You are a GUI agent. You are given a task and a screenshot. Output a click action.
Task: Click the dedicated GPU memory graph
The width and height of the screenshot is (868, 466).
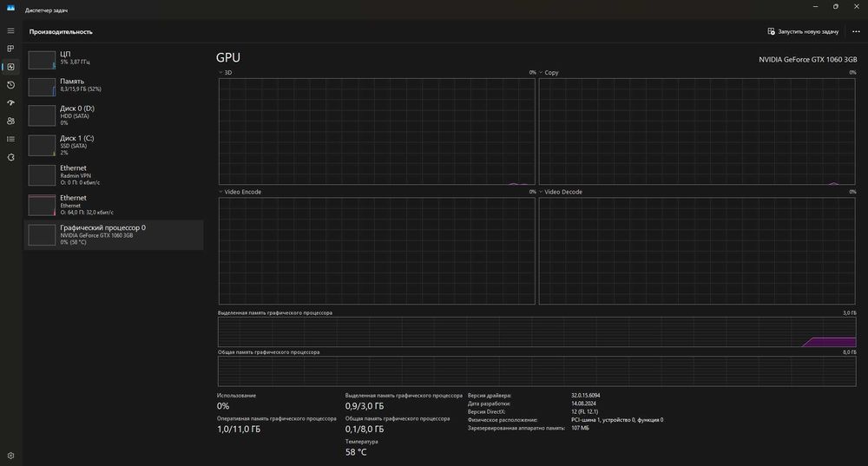(537, 332)
